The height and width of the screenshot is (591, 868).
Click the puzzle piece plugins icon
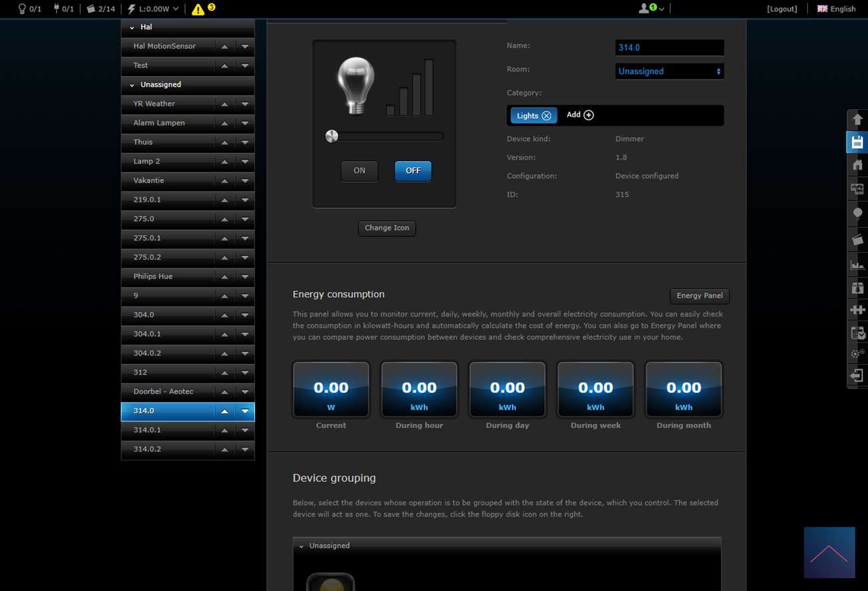coord(857,310)
